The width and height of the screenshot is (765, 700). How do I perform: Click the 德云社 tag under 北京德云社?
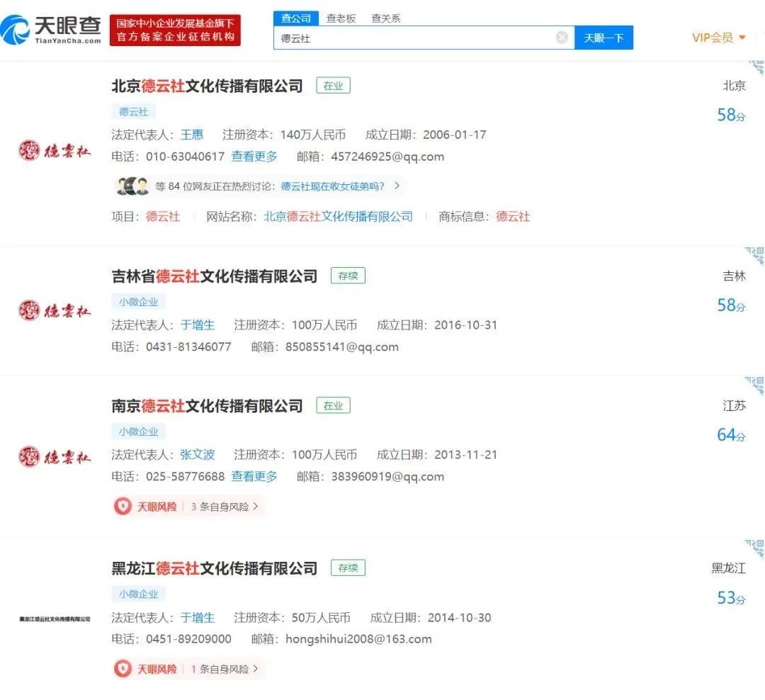(x=133, y=111)
